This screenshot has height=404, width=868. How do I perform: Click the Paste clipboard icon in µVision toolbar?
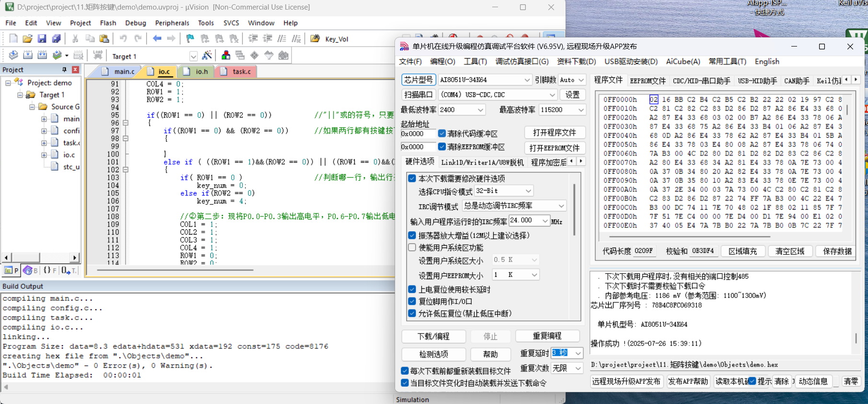[x=104, y=38]
